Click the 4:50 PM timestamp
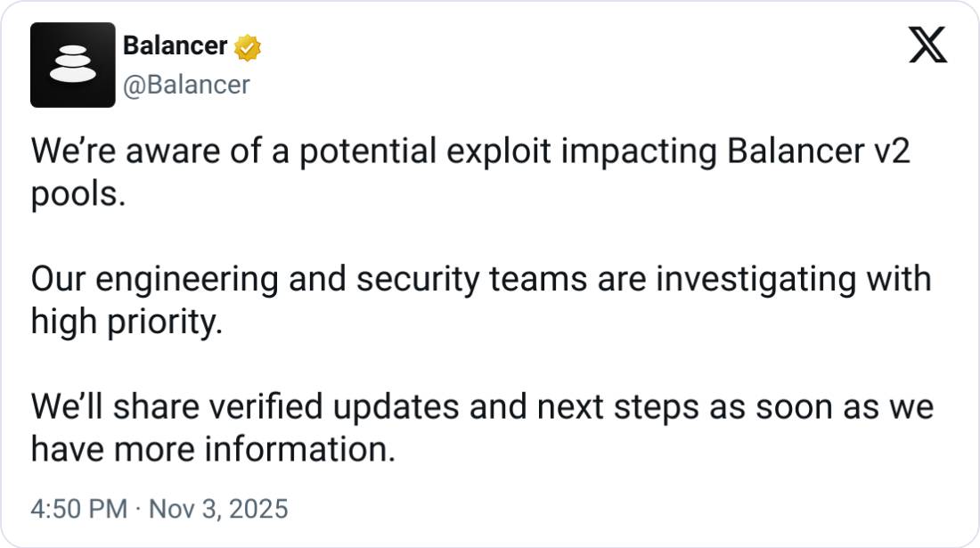 78,509
